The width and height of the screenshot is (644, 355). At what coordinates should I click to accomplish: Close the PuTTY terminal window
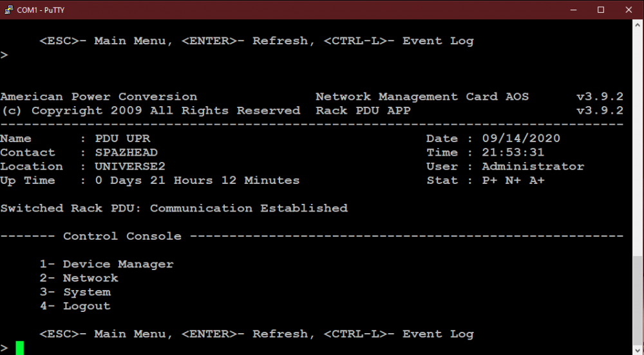click(629, 10)
